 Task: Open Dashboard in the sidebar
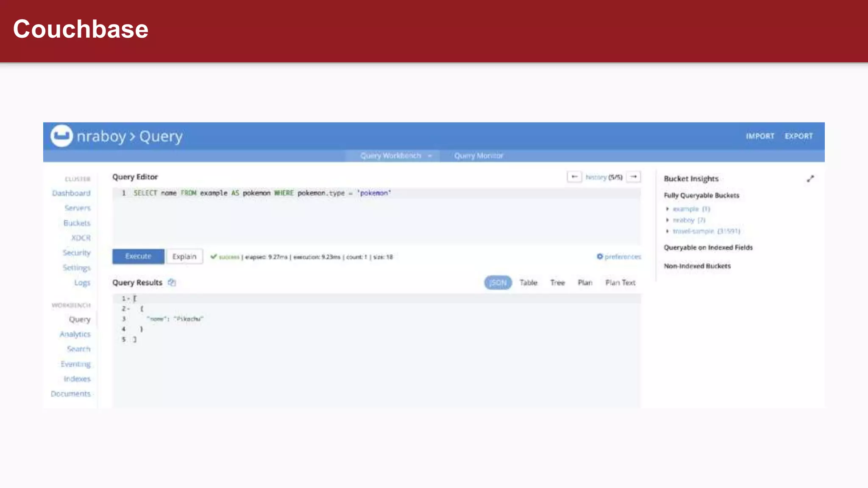[x=71, y=193]
